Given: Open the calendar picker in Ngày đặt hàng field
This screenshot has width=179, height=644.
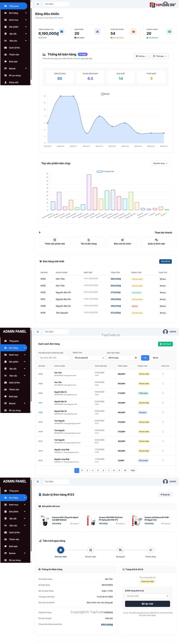Looking at the screenshot, I should [x=136, y=358].
